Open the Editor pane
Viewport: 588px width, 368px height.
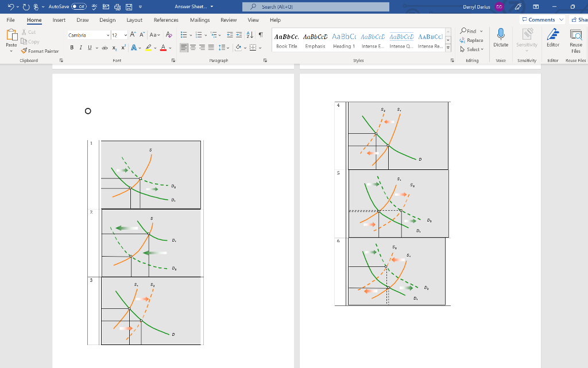coord(553,38)
